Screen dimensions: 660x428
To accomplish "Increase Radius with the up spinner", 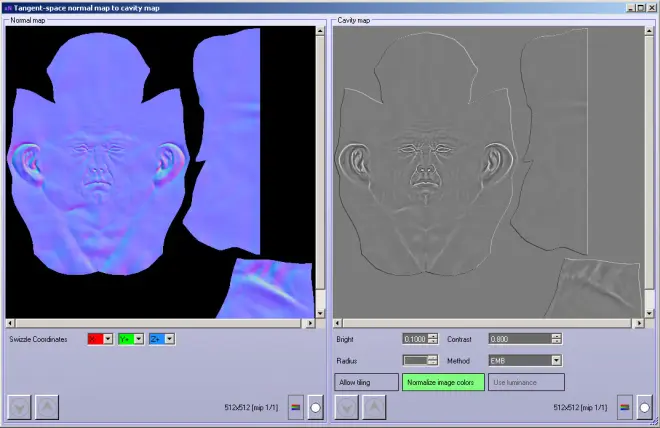I will tap(433, 358).
